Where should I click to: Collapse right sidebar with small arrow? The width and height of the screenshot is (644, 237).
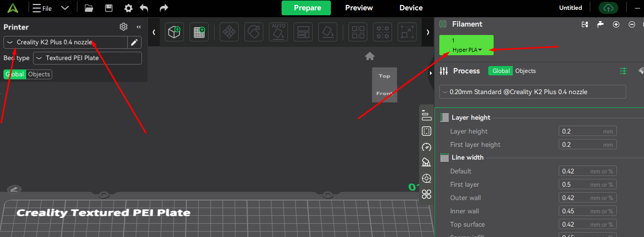click(431, 73)
